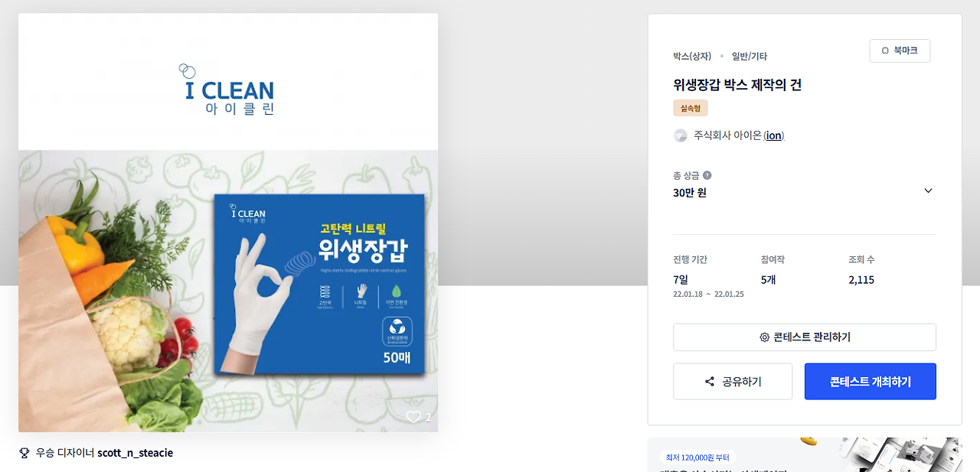The width and height of the screenshot is (980, 472).
Task: Toggle the 북마크 bookmark button
Action: pos(900,50)
